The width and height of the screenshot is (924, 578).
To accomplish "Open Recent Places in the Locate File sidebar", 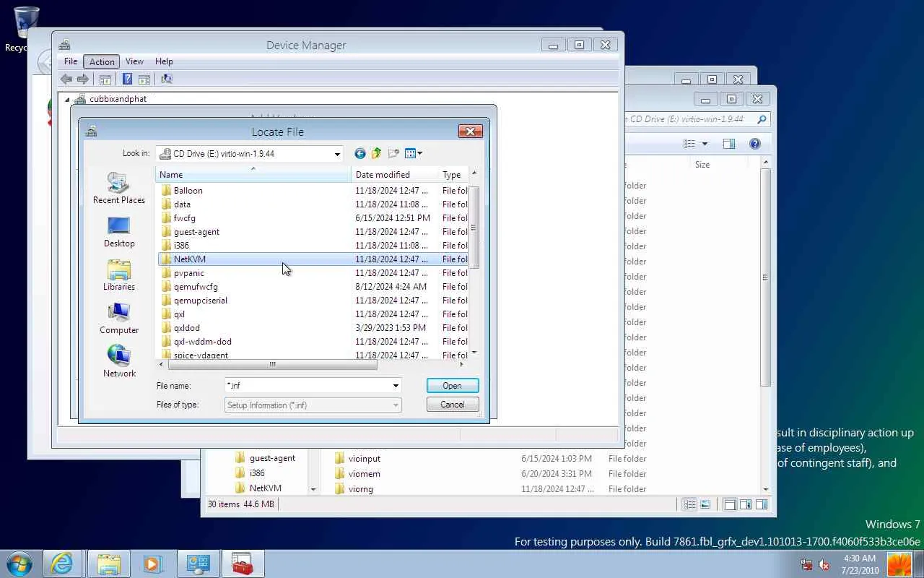I will coord(119,189).
